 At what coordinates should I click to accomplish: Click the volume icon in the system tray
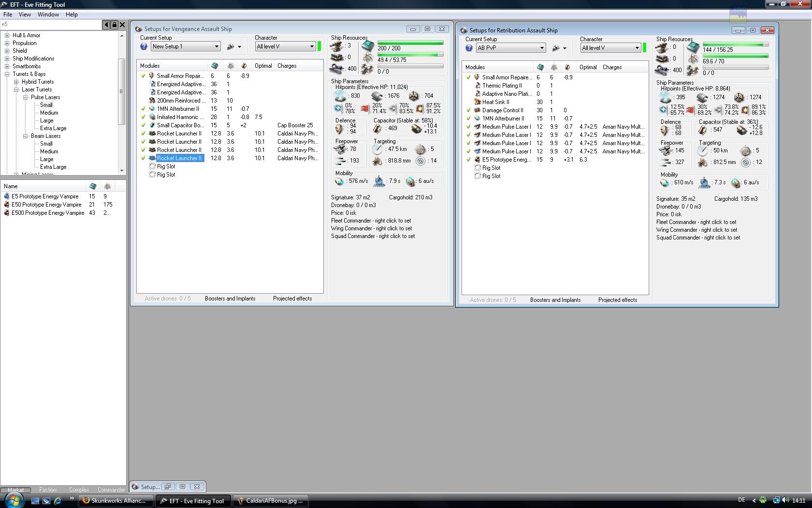[785, 500]
